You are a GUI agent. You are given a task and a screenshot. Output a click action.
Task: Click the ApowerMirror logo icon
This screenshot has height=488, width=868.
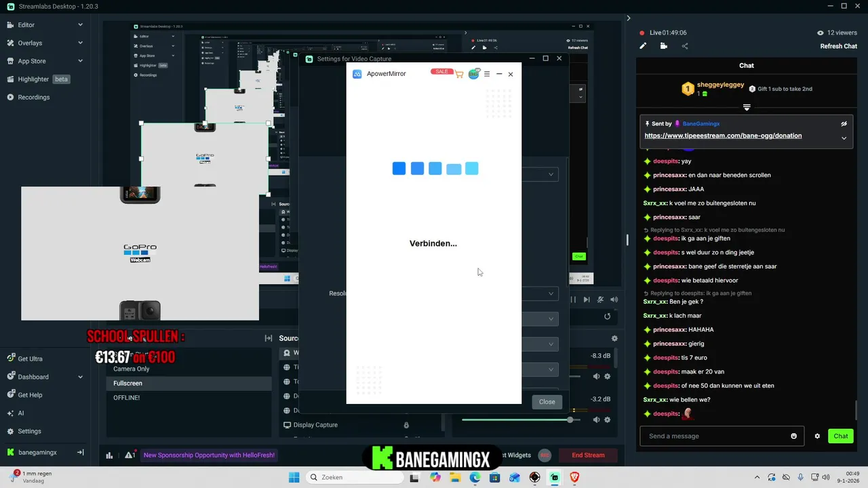pos(357,74)
